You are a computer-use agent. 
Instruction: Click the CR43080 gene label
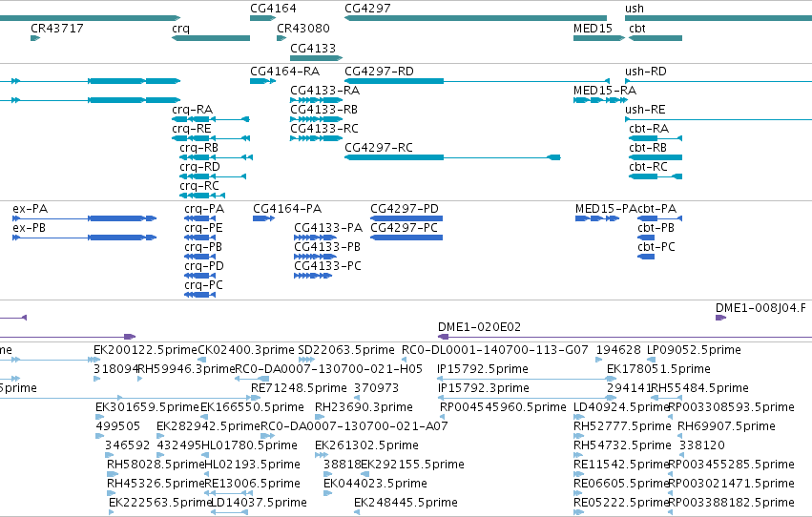pos(302,29)
